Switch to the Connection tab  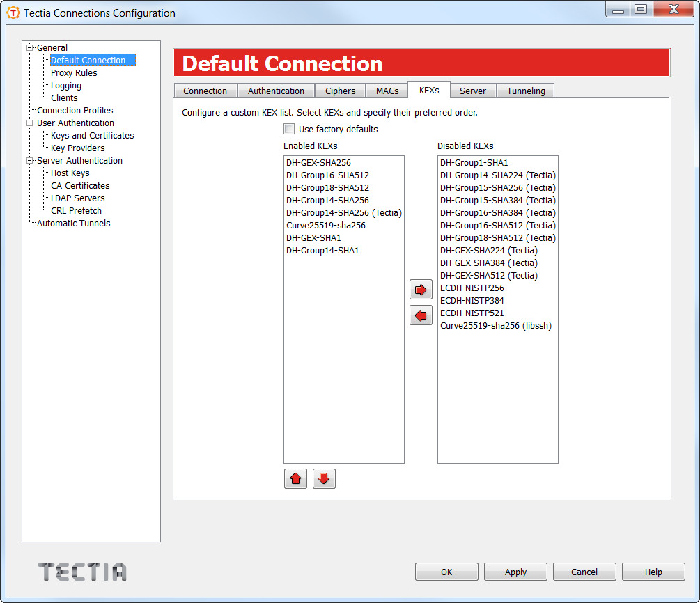click(x=205, y=91)
